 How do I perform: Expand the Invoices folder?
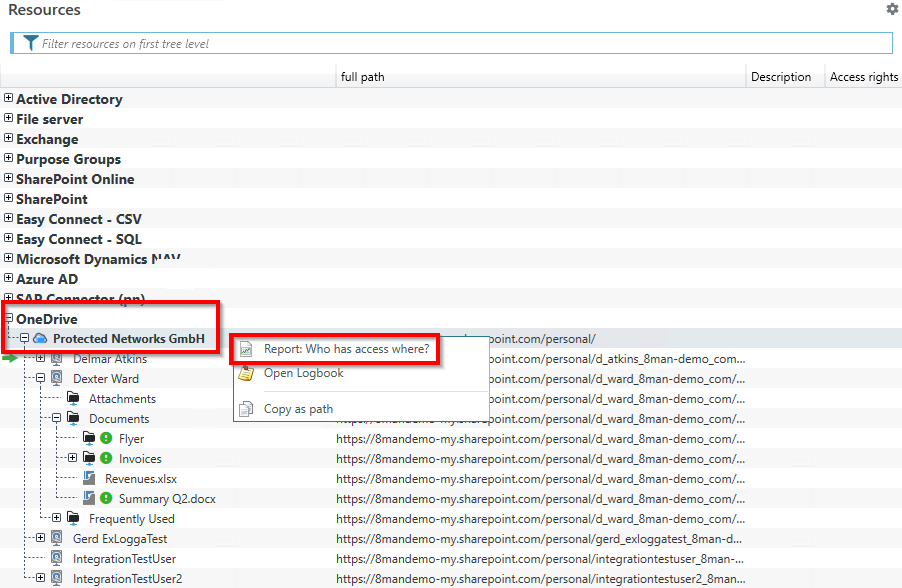coord(73,459)
